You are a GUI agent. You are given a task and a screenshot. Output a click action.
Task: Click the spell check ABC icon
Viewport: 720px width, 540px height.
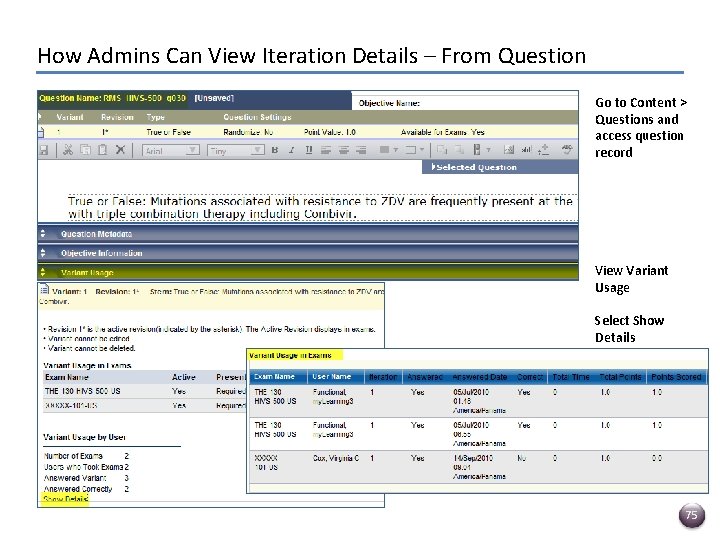[x=567, y=149]
